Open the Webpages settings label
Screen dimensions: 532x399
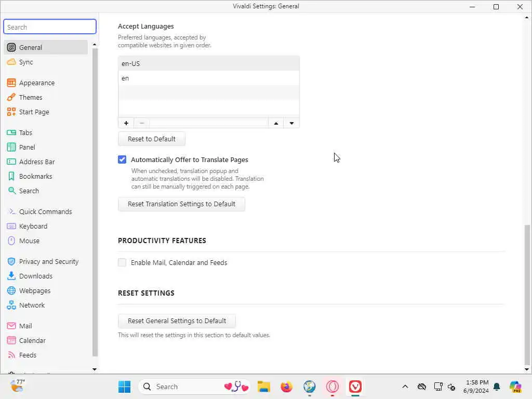(x=35, y=291)
